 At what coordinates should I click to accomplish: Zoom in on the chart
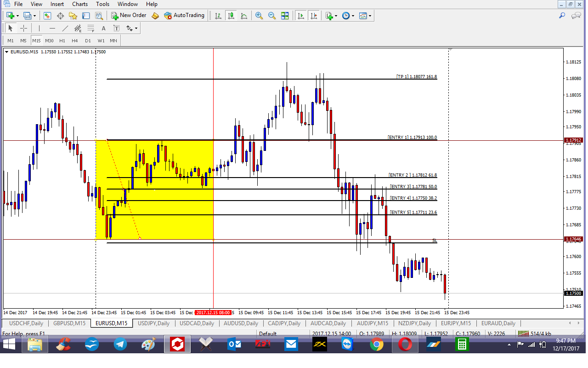tap(259, 16)
